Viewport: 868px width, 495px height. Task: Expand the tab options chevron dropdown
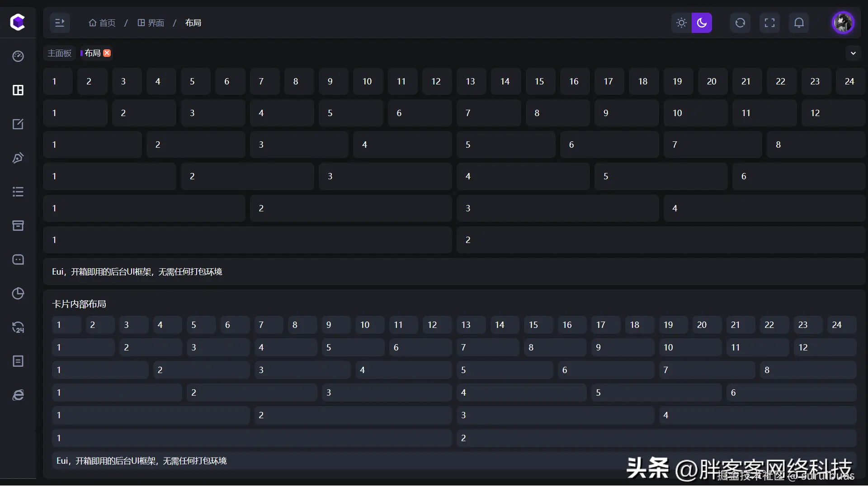coord(853,53)
